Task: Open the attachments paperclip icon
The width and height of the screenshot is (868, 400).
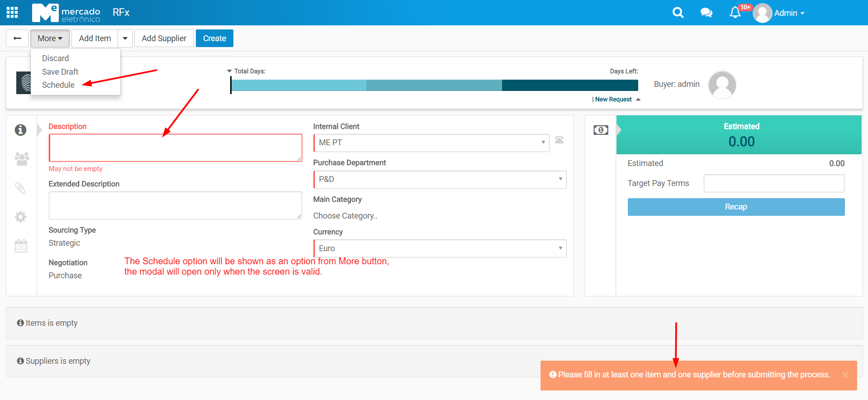Action: [x=21, y=188]
